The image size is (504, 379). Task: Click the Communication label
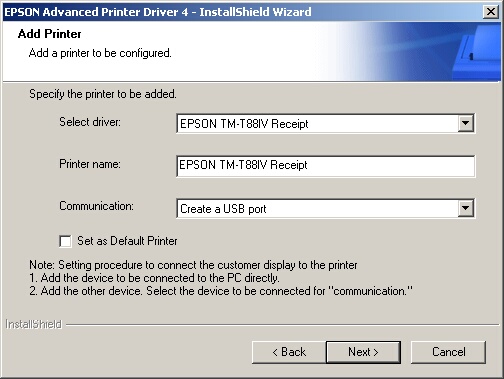click(96, 206)
